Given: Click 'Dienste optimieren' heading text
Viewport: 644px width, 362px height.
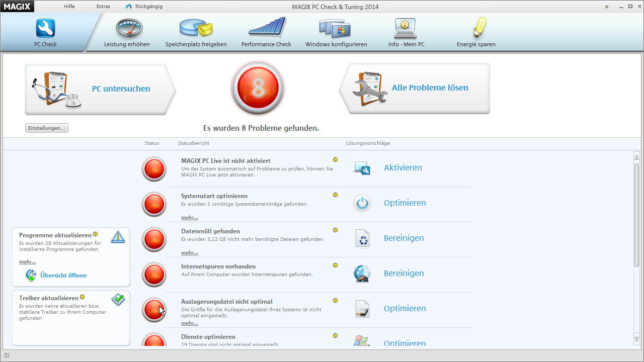Looking at the screenshot, I should [x=208, y=337].
